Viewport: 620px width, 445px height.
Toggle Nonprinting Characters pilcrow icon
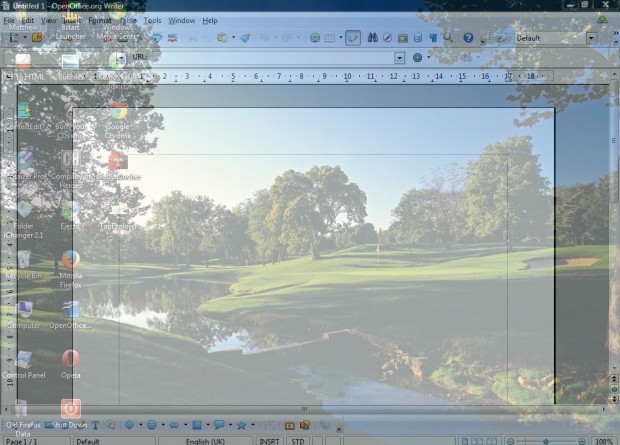(433, 38)
